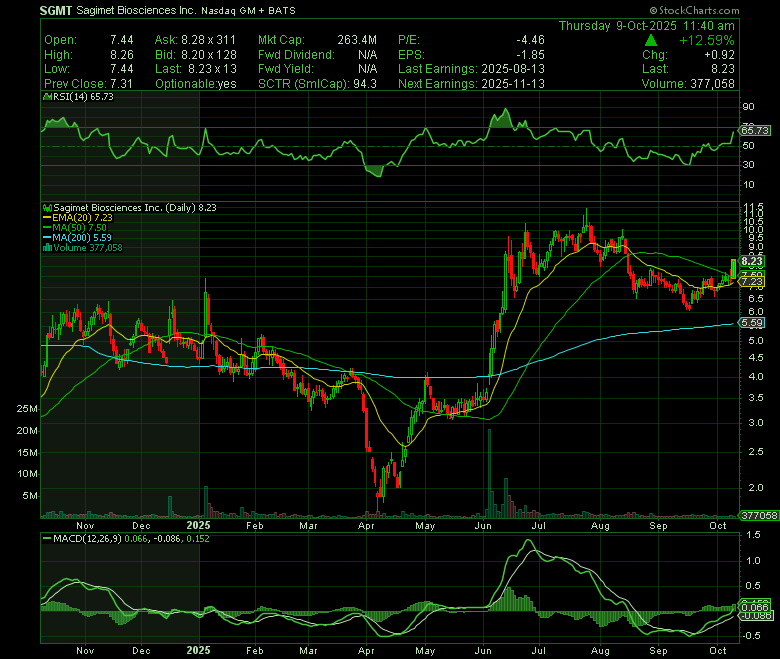This screenshot has width=780, height=659.
Task: Click the Nasdaq GM + BATS exchange label
Action: (x=248, y=10)
